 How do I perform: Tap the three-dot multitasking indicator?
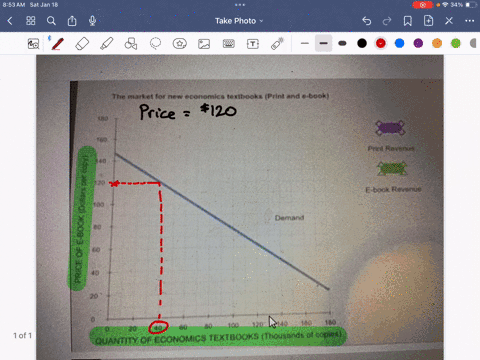(240, 5)
